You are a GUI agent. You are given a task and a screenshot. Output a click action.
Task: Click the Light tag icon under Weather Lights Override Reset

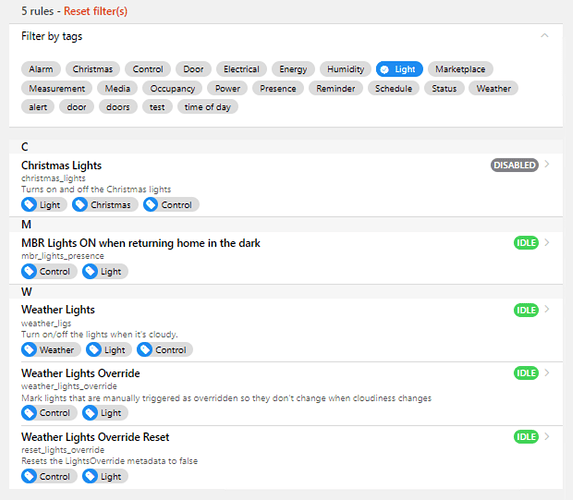click(90, 477)
